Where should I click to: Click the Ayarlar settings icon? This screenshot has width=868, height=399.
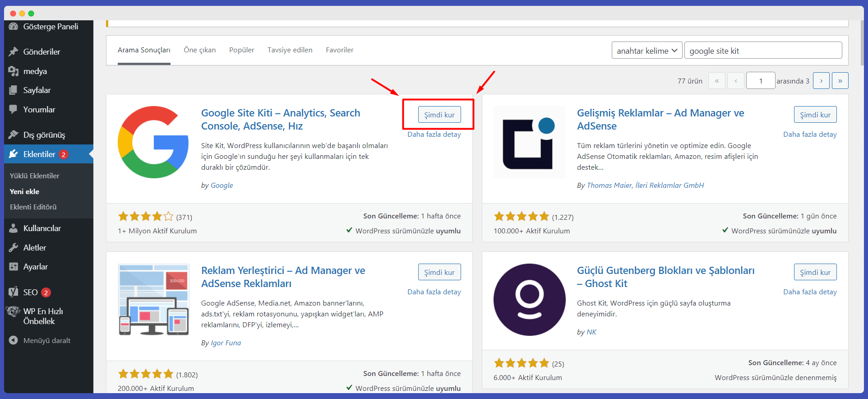14,267
